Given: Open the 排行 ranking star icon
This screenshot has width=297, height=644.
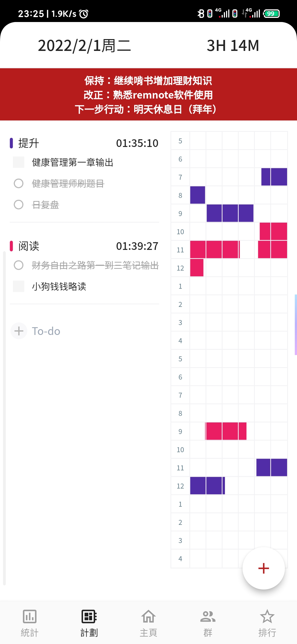Looking at the screenshot, I should pos(267,616).
